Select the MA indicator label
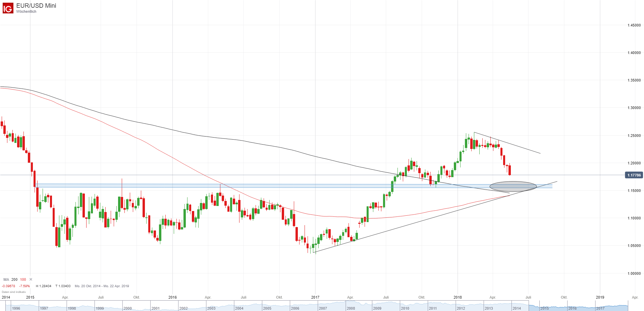Viewport: 644px width, 311px height. tap(6, 279)
